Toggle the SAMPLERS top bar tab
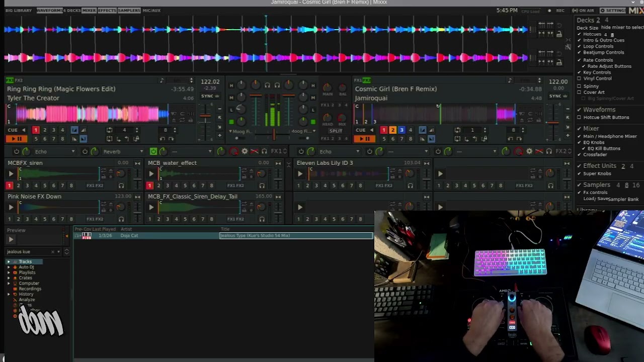 [129, 11]
